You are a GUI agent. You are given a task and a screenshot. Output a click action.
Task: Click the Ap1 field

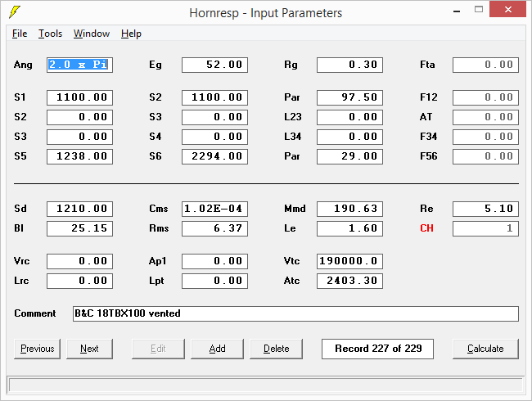pos(214,262)
